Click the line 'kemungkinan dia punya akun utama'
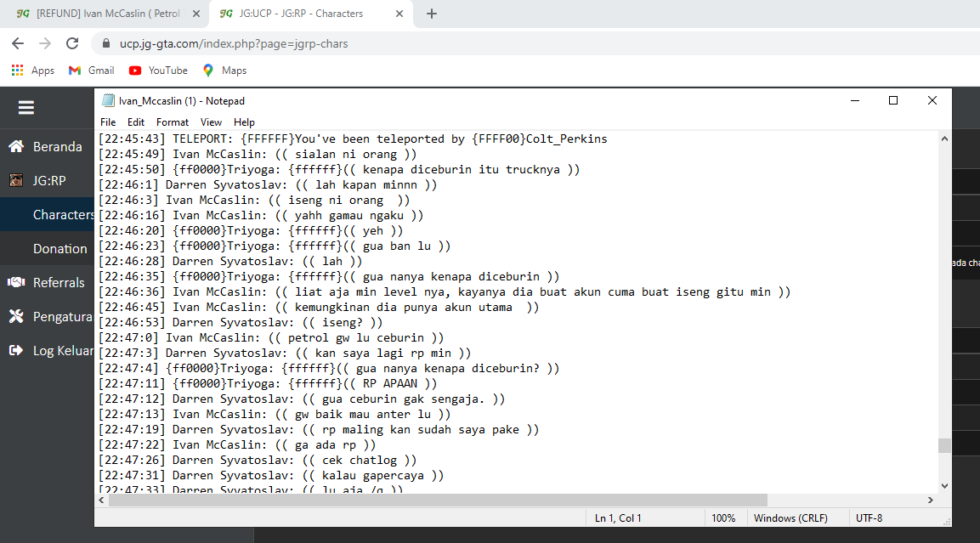The image size is (980, 543). [x=319, y=308]
